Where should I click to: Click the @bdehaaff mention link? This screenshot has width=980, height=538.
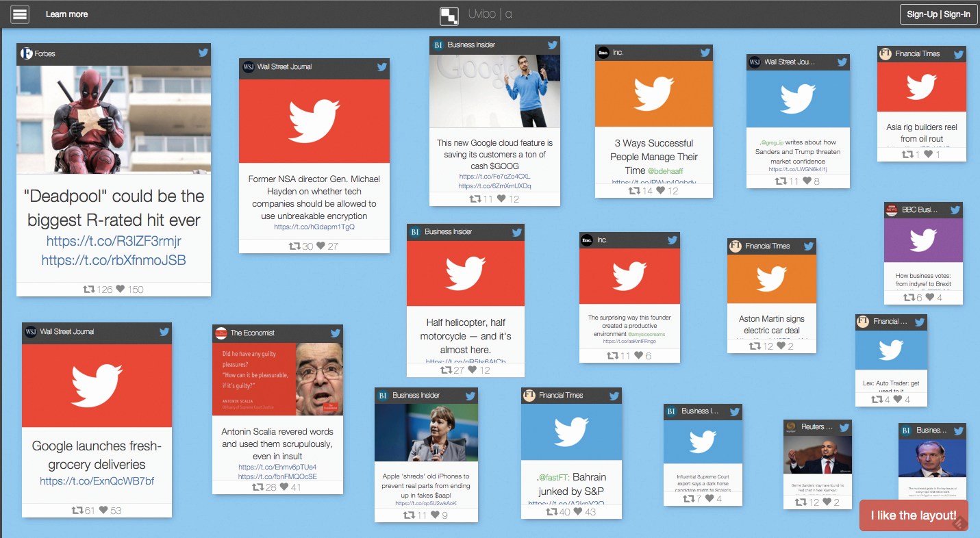(665, 171)
